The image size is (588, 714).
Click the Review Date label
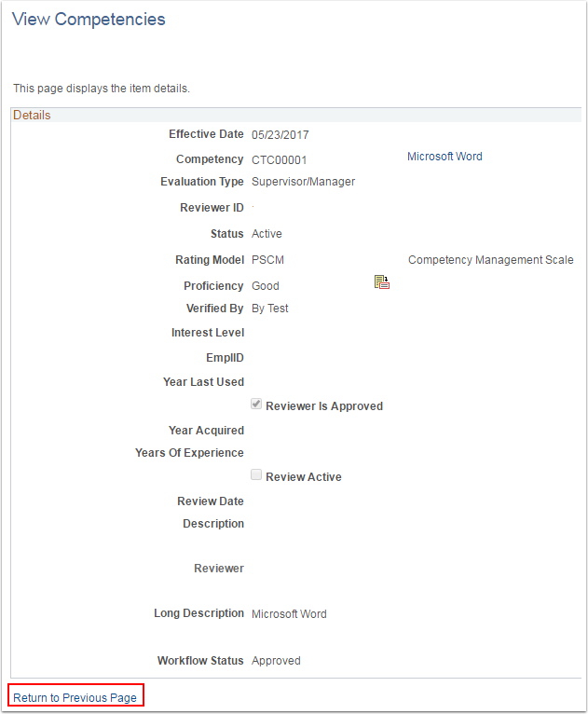coord(211,501)
